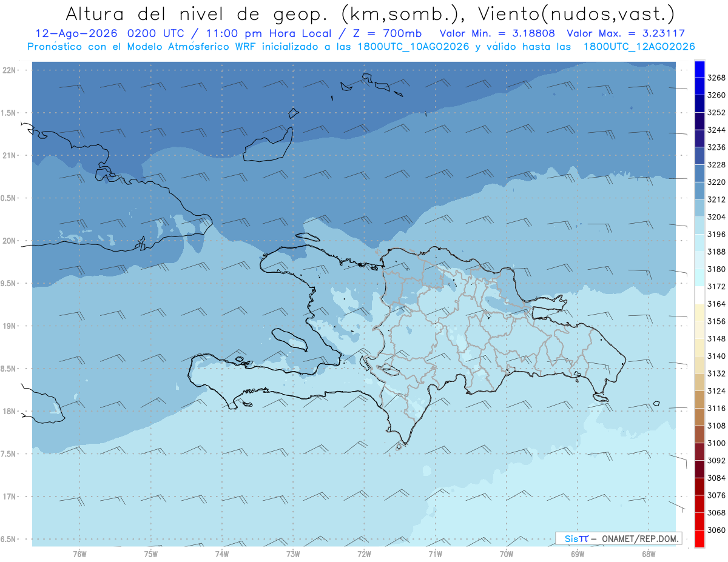Click the 76W longitude label

79,555
